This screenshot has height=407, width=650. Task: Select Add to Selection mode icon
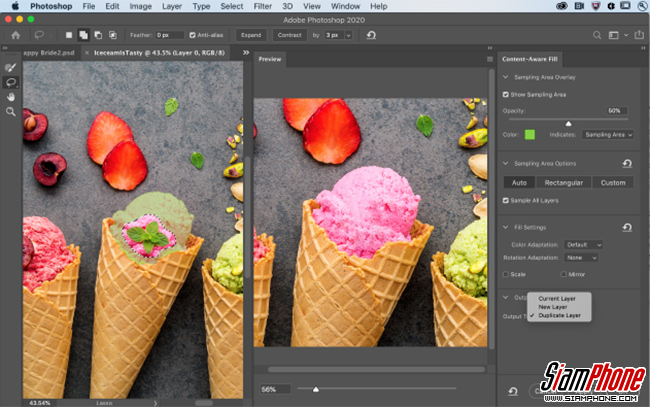click(83, 35)
